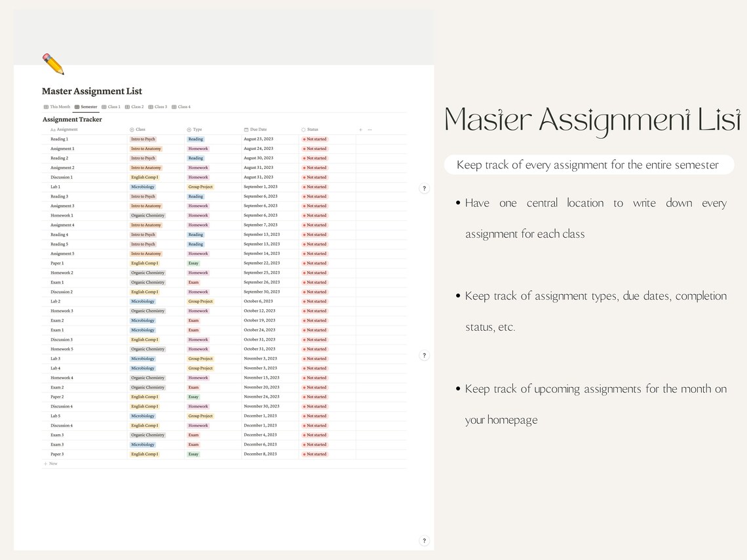Toggle the status pill for Paper 3
The height and width of the screenshot is (560, 747).
(315, 454)
